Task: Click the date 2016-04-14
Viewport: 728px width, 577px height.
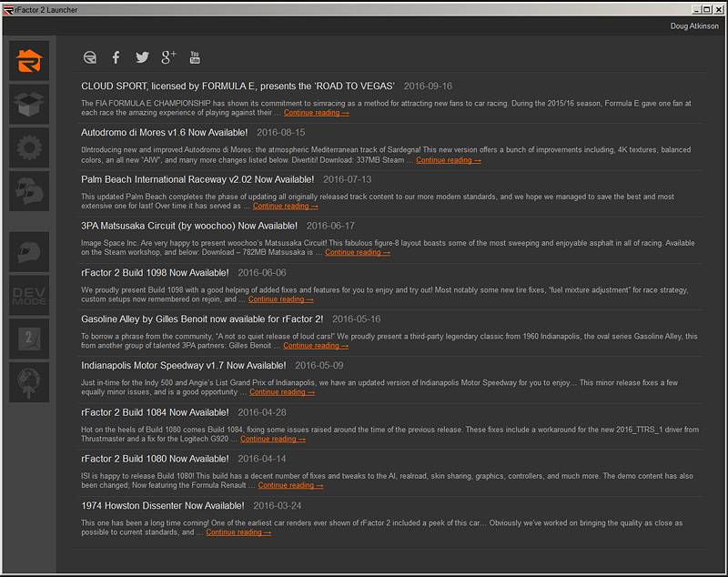Action: pos(262,459)
